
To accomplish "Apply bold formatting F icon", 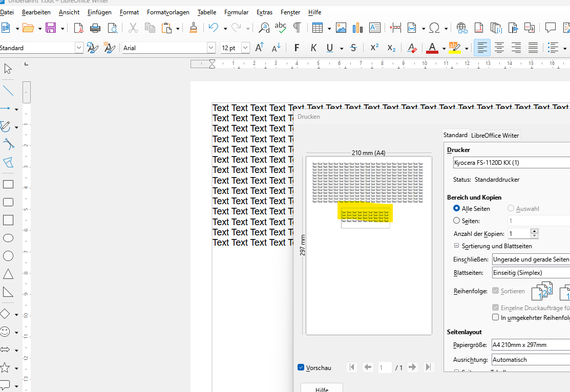I will click(x=297, y=48).
